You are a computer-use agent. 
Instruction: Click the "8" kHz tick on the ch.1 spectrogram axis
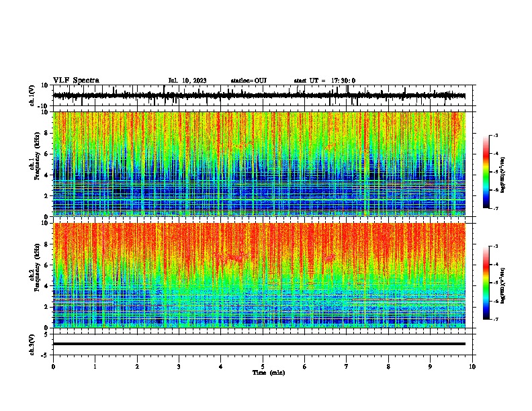point(46,133)
